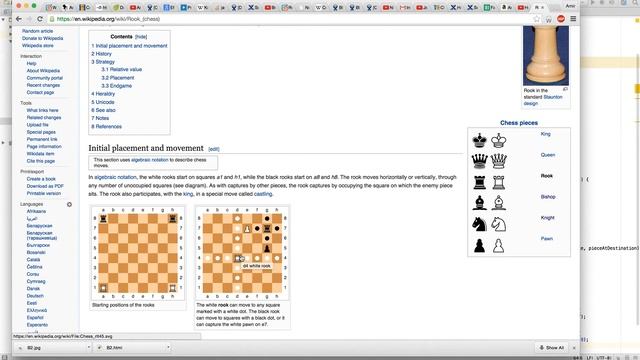Open the Chess pieces template heading
The width and height of the screenshot is (640, 360).
click(x=519, y=123)
